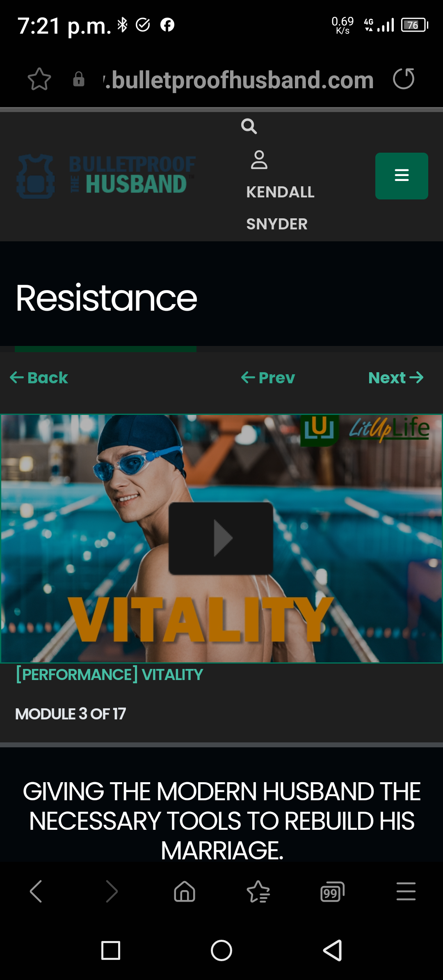The height and width of the screenshot is (980, 443).
Task: Reload the page with refresh icon
Action: [404, 79]
